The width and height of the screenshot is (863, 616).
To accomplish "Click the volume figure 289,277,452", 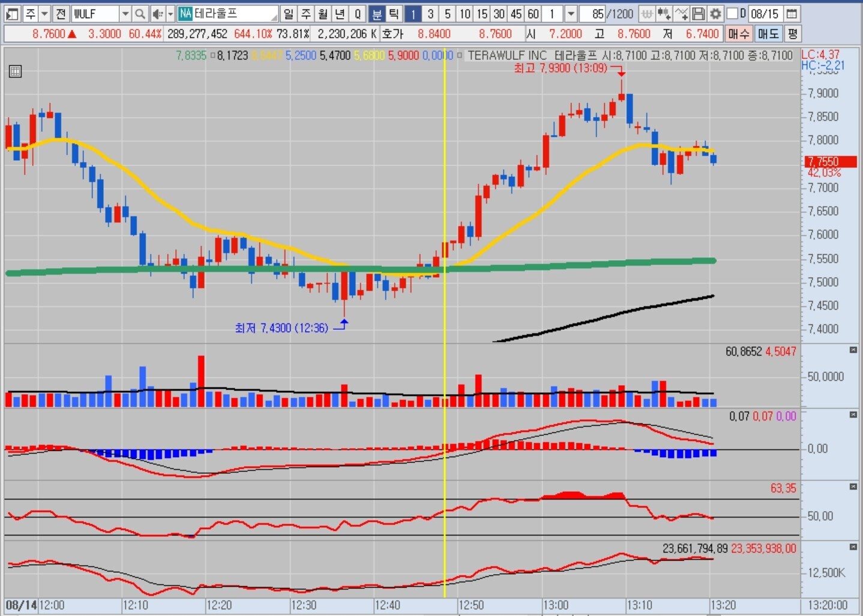I will [x=197, y=34].
